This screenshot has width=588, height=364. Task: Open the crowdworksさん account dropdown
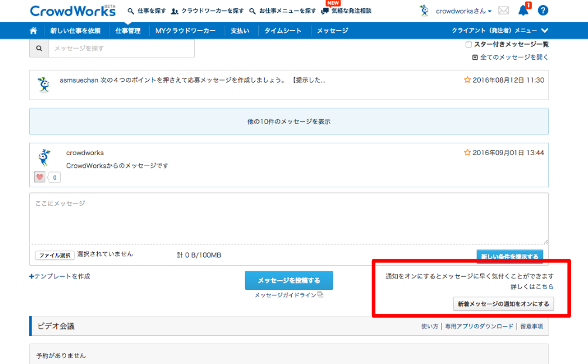click(x=463, y=11)
